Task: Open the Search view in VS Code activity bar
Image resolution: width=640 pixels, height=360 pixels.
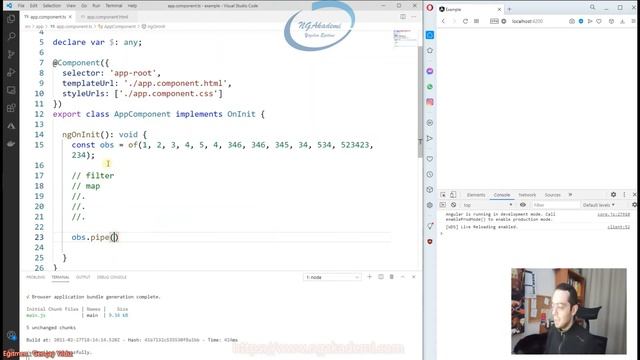Action: click(x=11, y=37)
